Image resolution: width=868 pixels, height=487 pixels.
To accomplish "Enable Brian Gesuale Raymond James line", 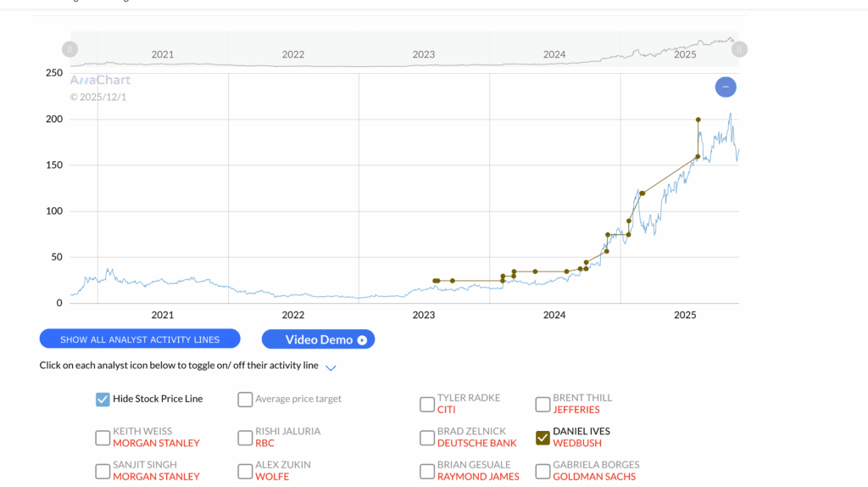I will pyautogui.click(x=427, y=471).
